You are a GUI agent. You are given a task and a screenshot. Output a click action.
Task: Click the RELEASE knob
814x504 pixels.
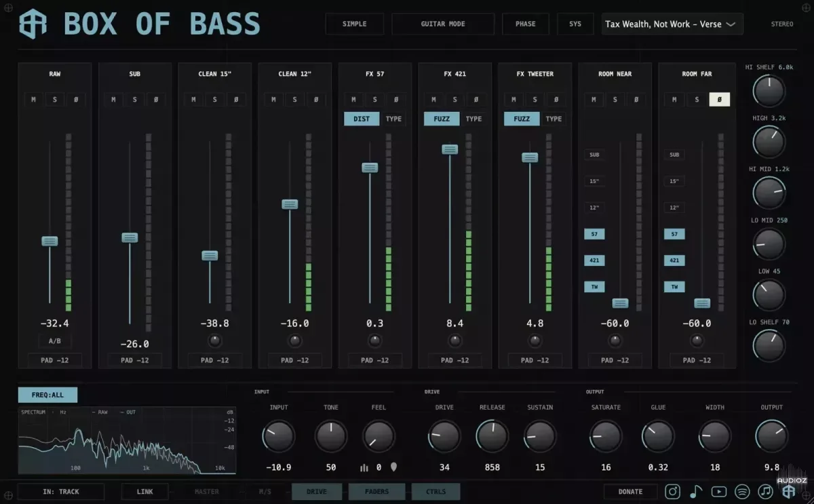pyautogui.click(x=492, y=436)
